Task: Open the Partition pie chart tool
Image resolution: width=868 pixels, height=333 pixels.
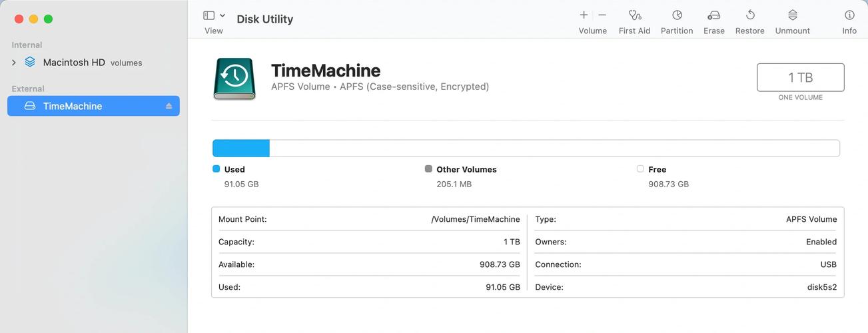Action: click(x=677, y=15)
